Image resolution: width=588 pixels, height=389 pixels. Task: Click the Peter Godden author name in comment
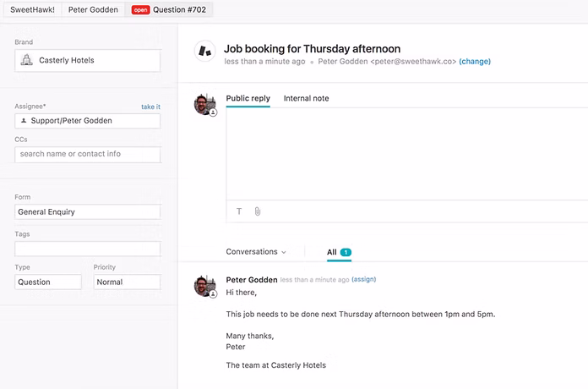point(252,280)
